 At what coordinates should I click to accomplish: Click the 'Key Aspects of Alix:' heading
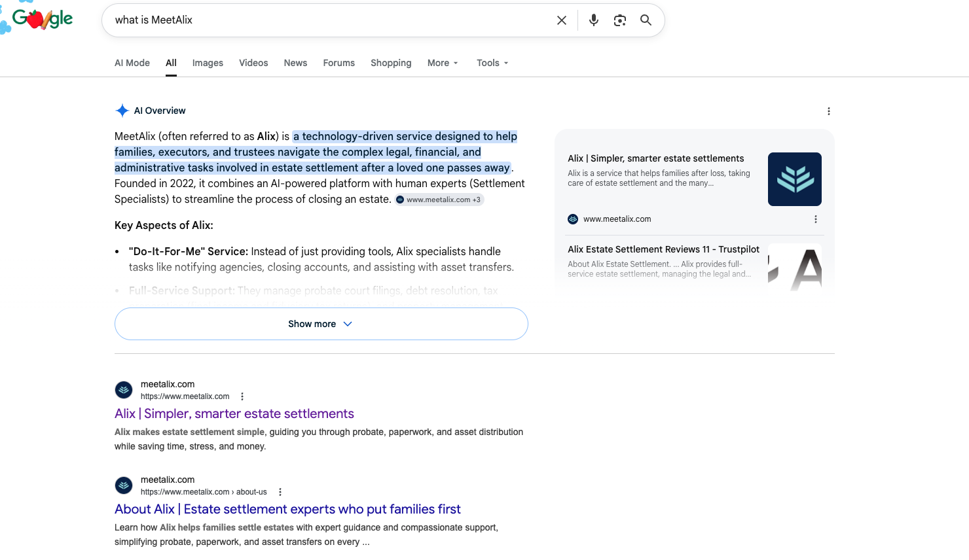pos(164,225)
